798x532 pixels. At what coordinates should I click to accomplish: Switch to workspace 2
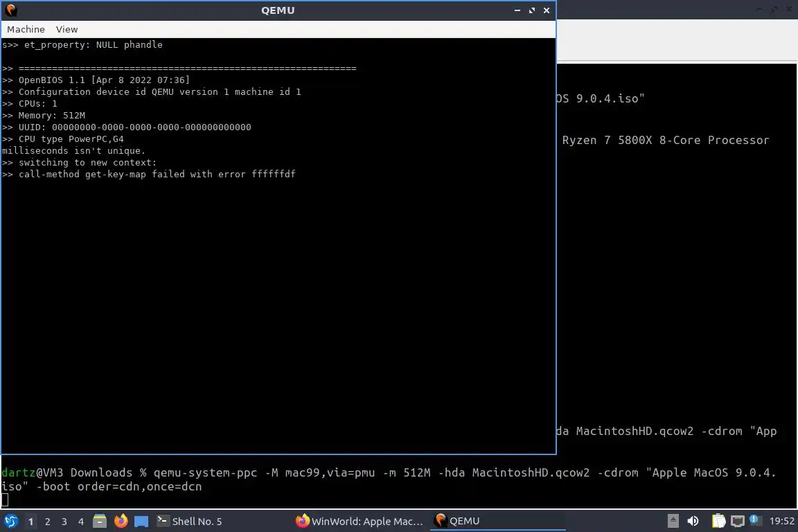47,522
